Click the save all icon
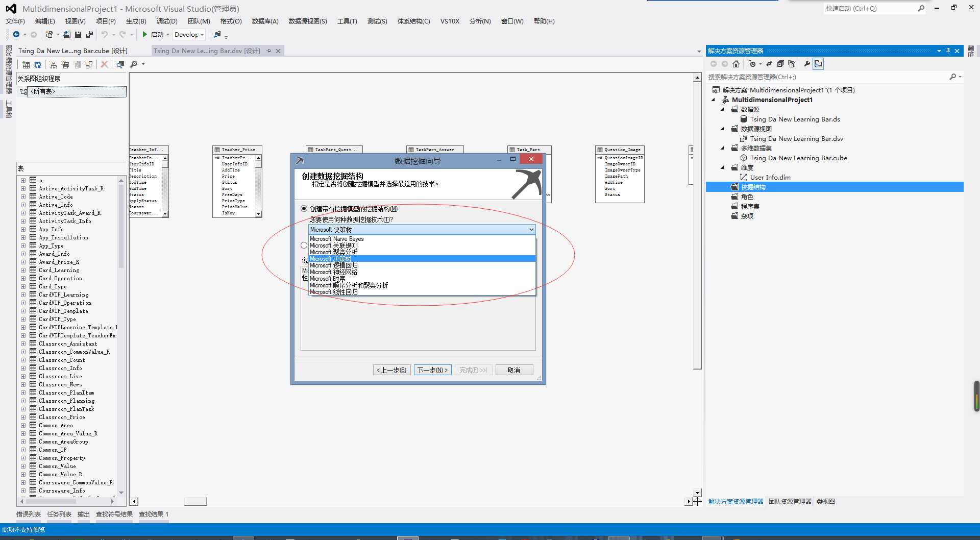This screenshot has height=540, width=980. click(89, 34)
